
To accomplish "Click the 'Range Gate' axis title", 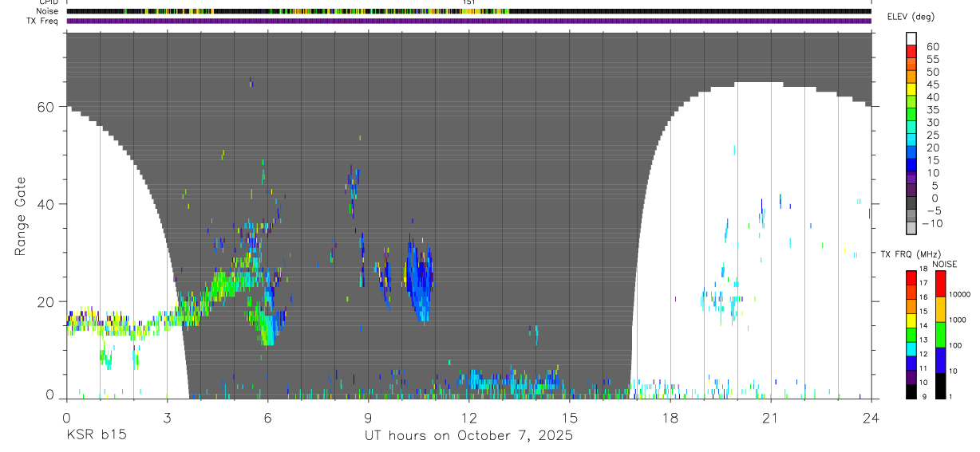I will [21, 217].
